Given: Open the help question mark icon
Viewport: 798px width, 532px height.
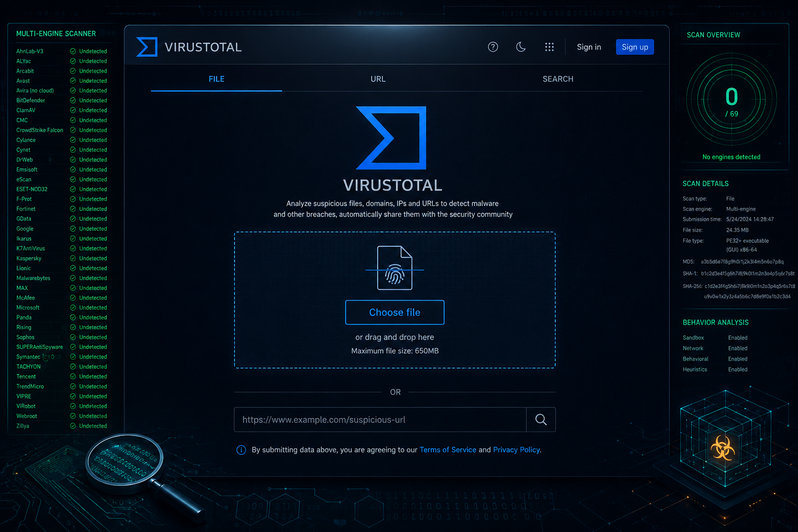Looking at the screenshot, I should click(x=493, y=47).
